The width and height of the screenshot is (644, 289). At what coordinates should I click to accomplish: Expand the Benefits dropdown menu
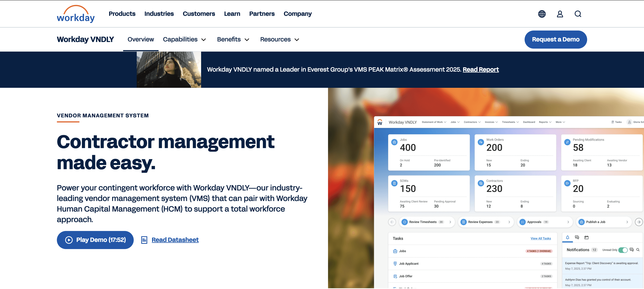coord(233,40)
